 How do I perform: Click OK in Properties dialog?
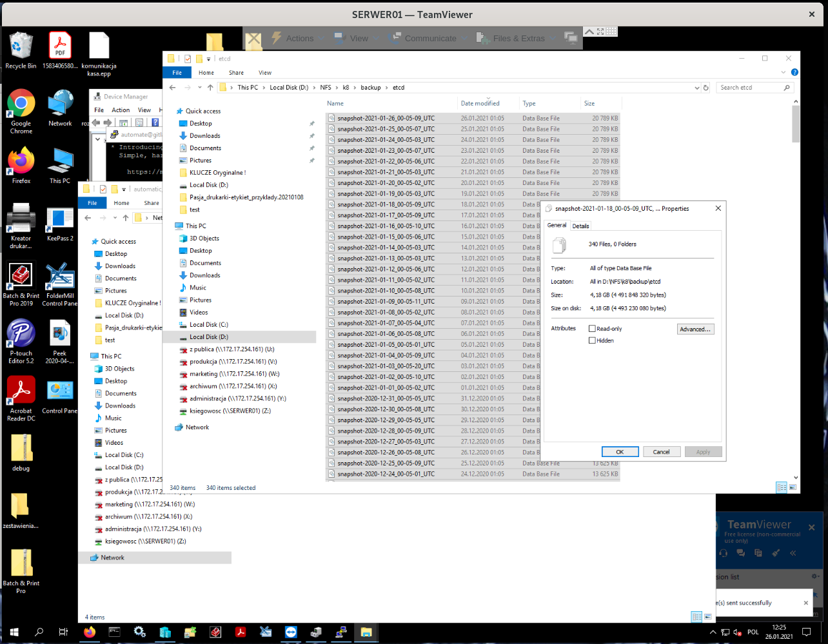tap(620, 452)
